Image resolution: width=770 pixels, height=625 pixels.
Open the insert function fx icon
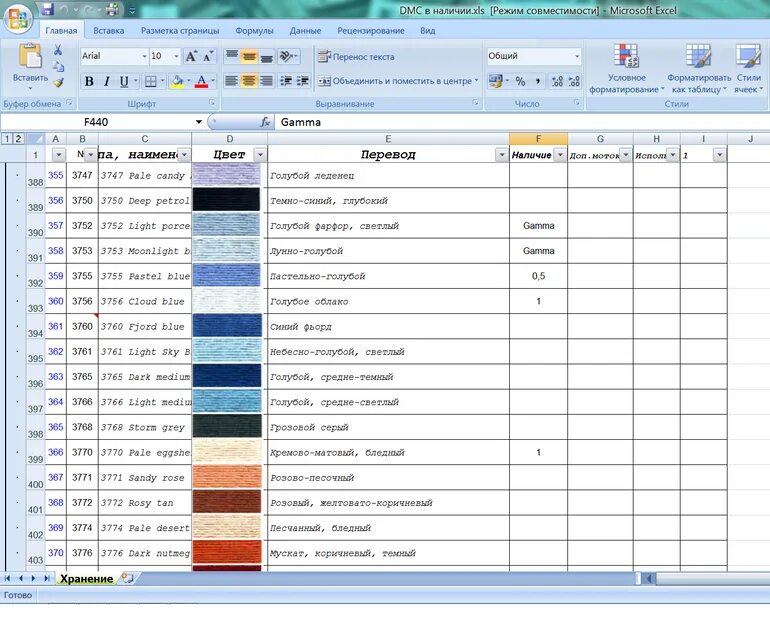[265, 122]
